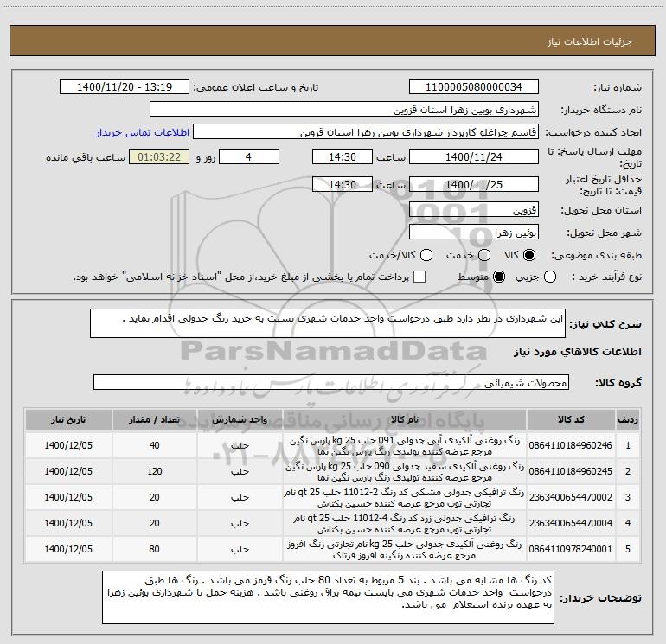666x644 pixels.
Task: Click the delivery city field بوئین زهرا
Action: click(474, 233)
